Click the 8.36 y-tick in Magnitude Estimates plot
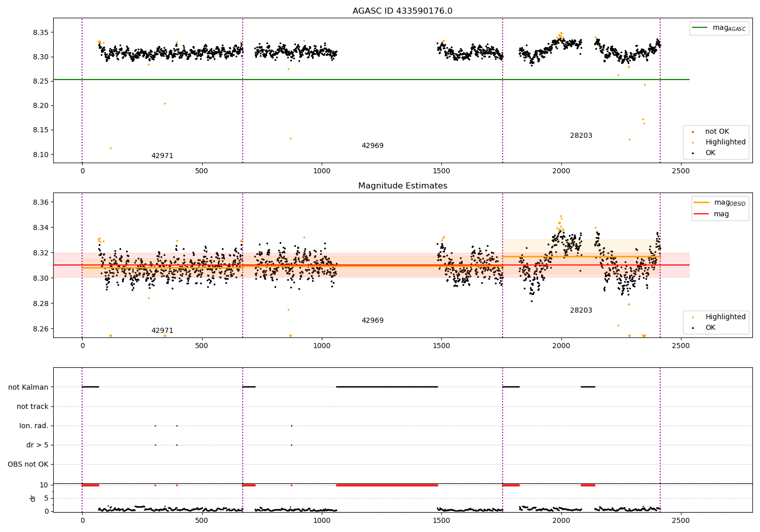Viewport: 760px width, 532px height. pos(40,202)
